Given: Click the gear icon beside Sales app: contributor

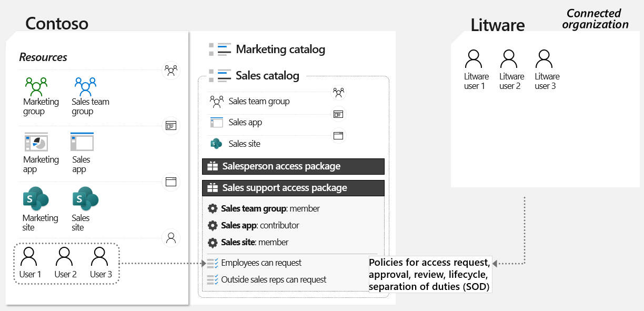Looking at the screenshot, I should pos(213,225).
